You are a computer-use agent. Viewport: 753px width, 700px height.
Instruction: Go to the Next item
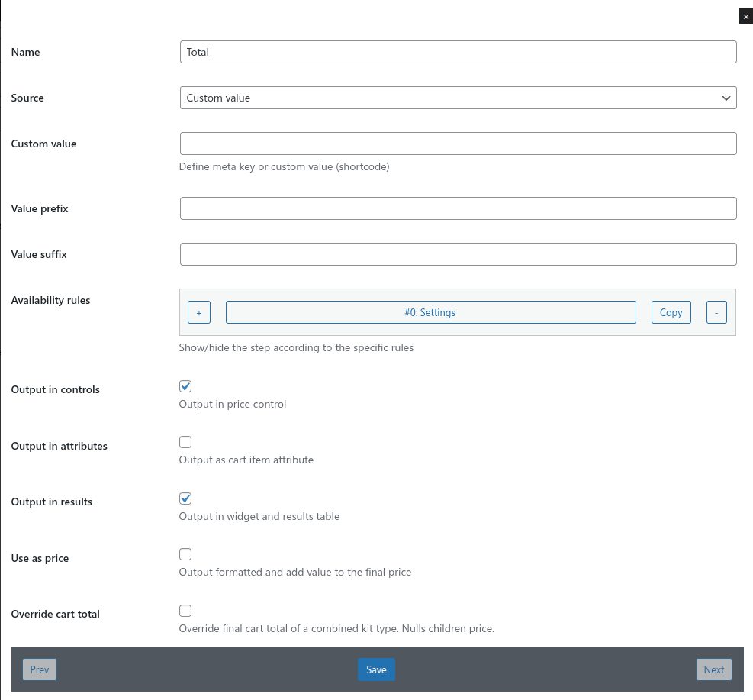click(713, 669)
